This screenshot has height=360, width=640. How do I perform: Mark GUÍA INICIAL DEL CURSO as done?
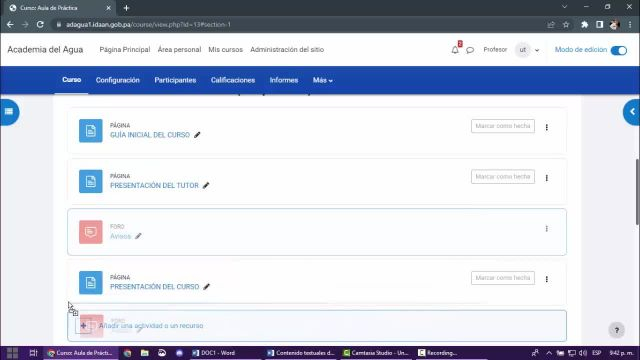[503, 126]
